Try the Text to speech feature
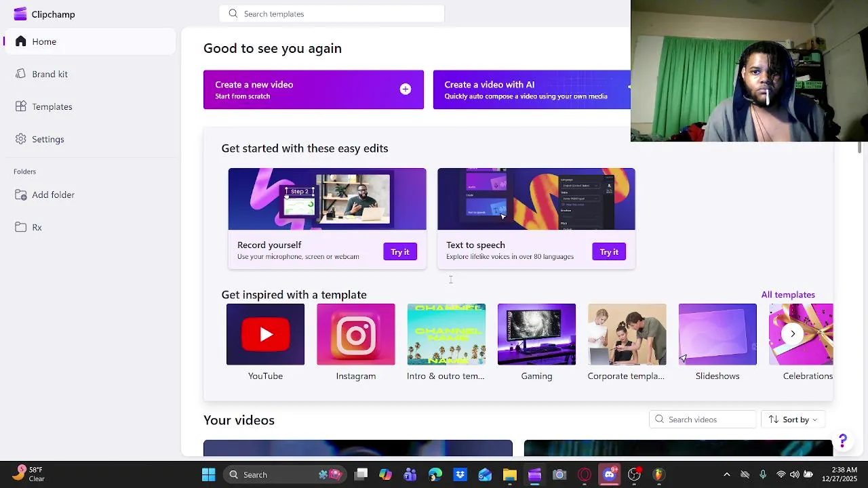This screenshot has height=488, width=868. 609,251
